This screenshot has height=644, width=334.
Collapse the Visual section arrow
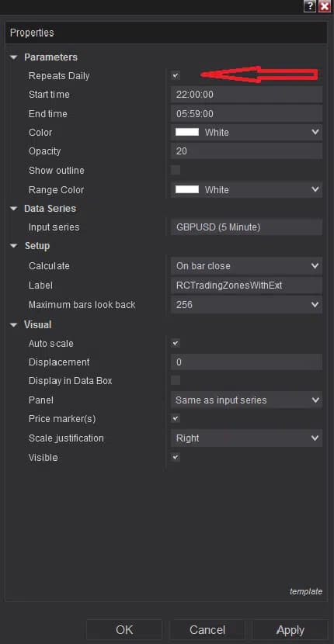15,325
